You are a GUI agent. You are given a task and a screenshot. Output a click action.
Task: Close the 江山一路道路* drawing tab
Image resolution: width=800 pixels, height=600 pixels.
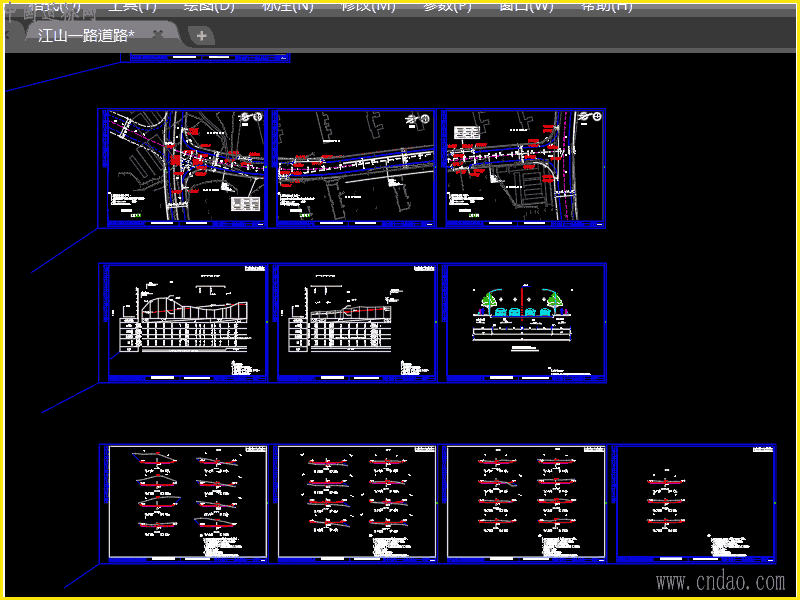point(159,34)
